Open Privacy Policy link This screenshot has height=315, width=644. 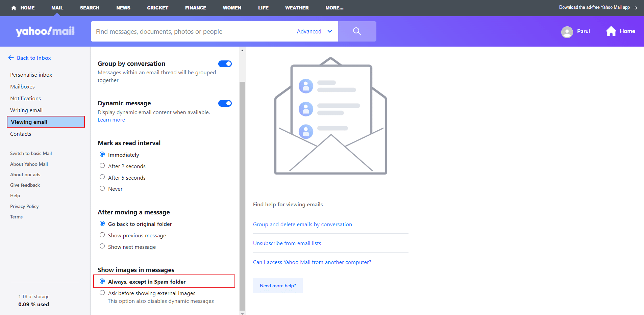point(24,206)
